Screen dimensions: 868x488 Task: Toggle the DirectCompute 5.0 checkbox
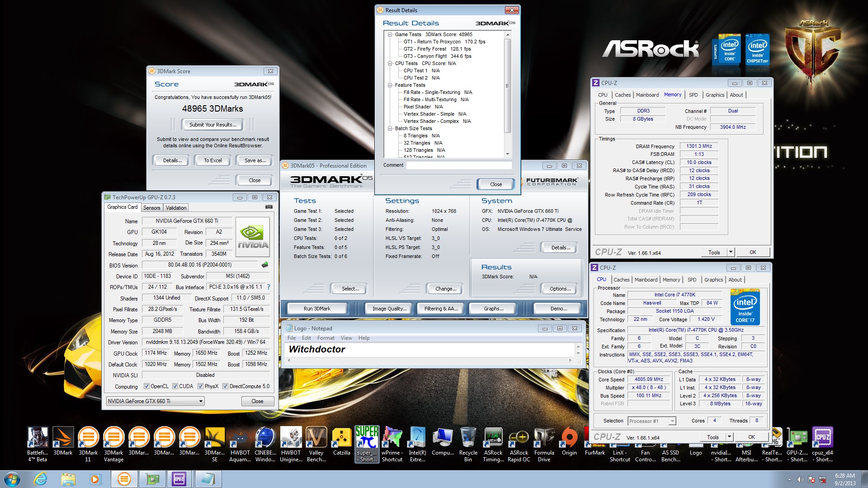[225, 386]
